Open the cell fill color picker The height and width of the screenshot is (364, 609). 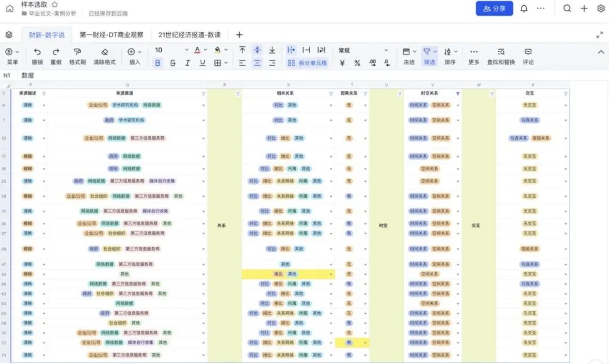(x=218, y=50)
